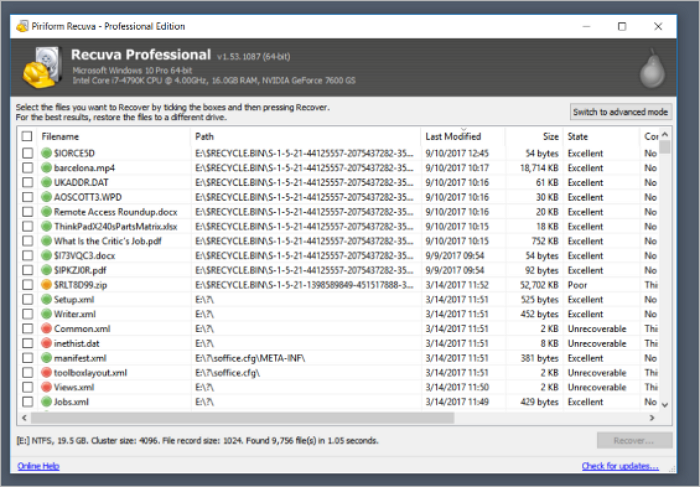Click the Piriform pear logo
Image resolution: width=700 pixels, height=487 pixels.
point(652,68)
